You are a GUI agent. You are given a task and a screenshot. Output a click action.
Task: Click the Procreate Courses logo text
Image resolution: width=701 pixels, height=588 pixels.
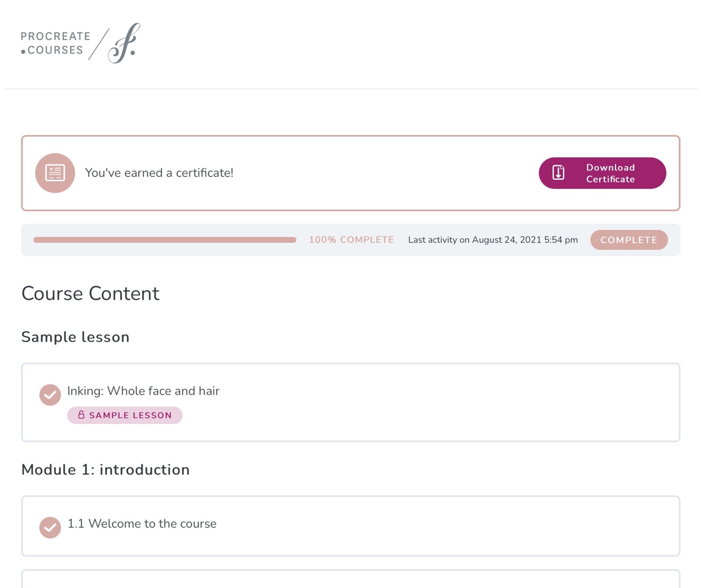click(x=56, y=43)
